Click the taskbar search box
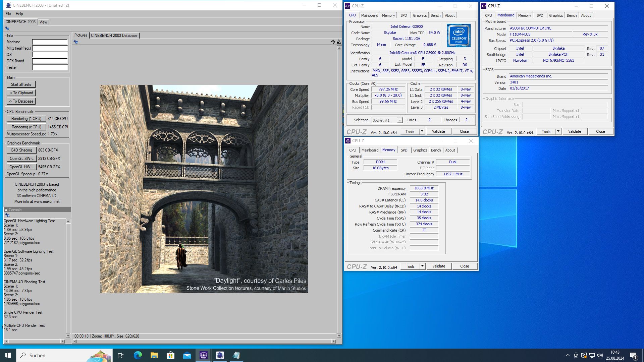Screen dimensions: 644x362 point(64,355)
